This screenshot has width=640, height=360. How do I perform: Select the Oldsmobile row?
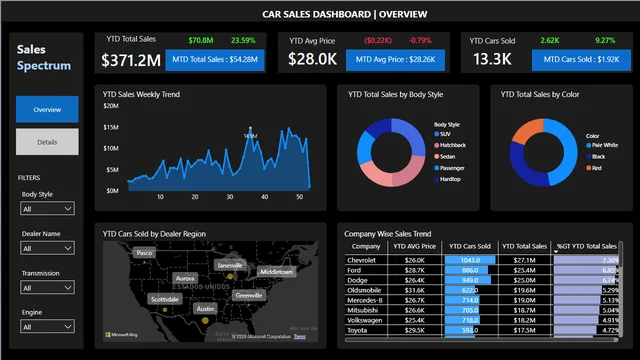[x=482, y=290]
